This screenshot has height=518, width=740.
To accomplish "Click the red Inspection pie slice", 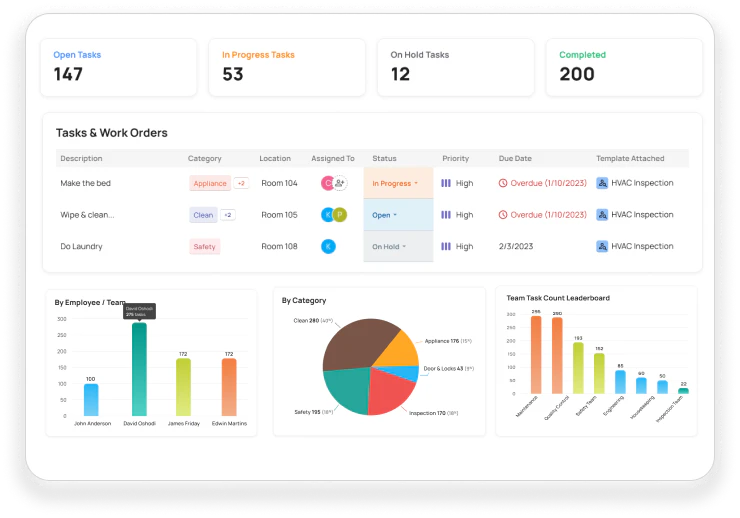I will [389, 392].
